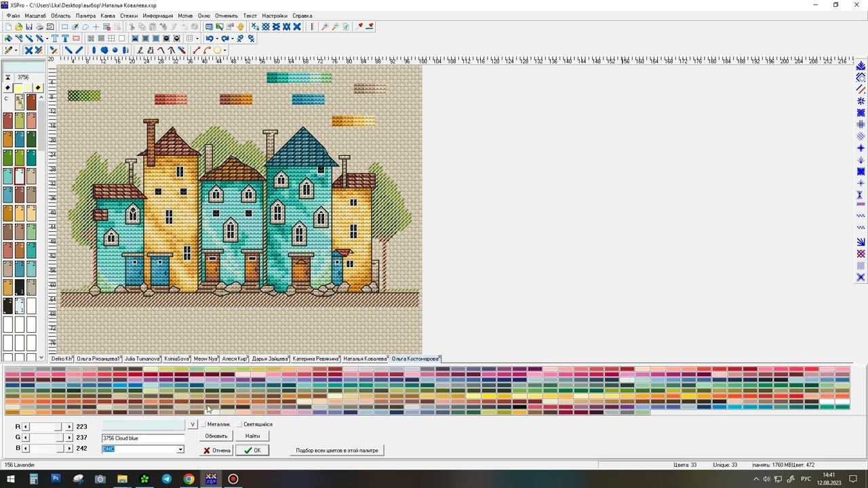This screenshot has width=868, height=488.
Task: Click the print icon in toolbar
Action: [39, 27]
